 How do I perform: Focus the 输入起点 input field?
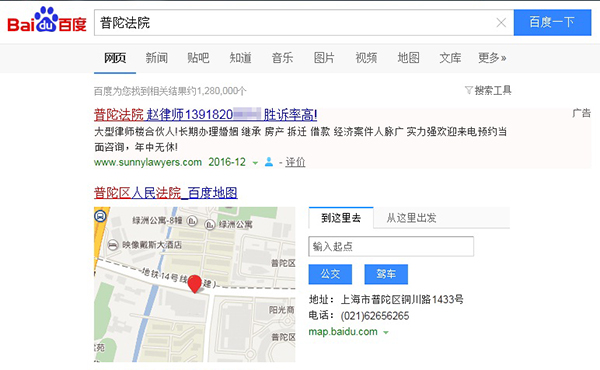pyautogui.click(x=391, y=246)
